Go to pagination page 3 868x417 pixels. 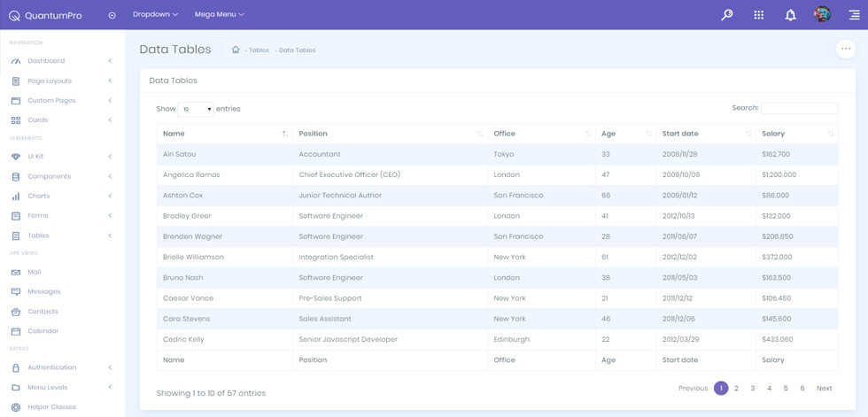click(x=753, y=389)
